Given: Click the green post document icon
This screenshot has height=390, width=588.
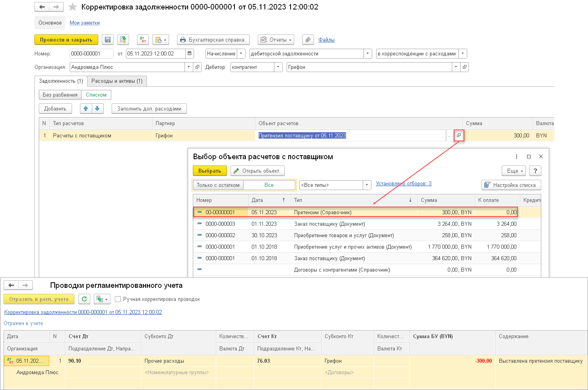Looking at the screenshot, I should (123, 40).
